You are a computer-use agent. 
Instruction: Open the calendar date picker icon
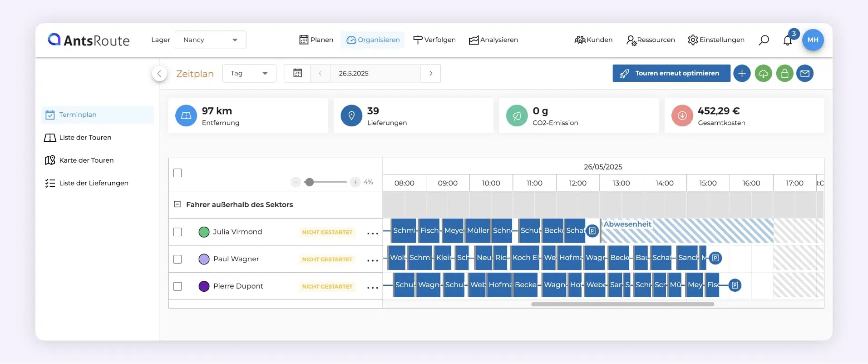[x=297, y=73]
